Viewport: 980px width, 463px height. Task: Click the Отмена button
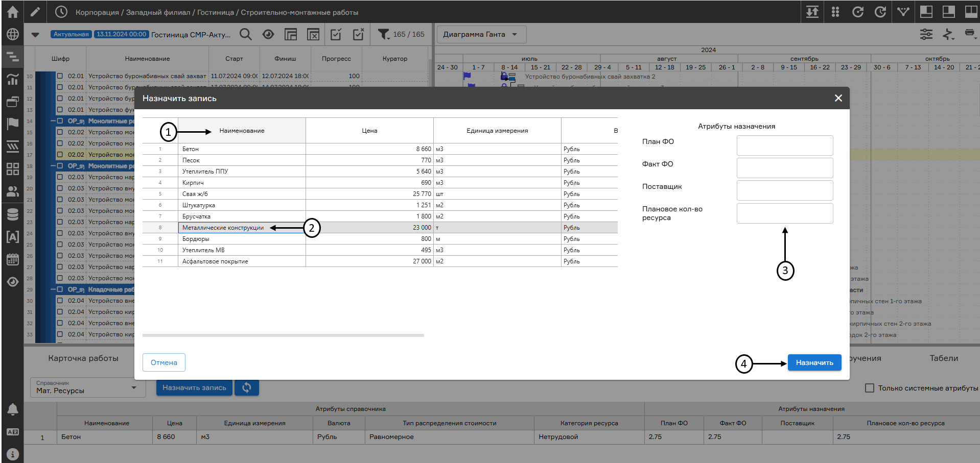(x=164, y=362)
